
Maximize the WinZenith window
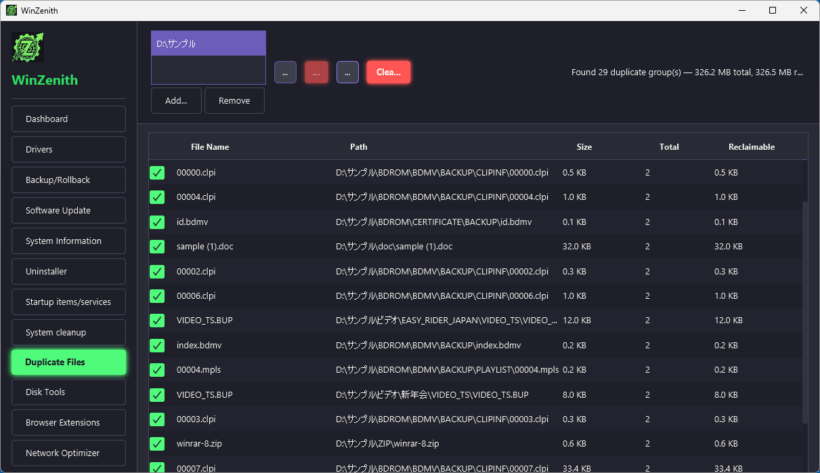[x=772, y=10]
